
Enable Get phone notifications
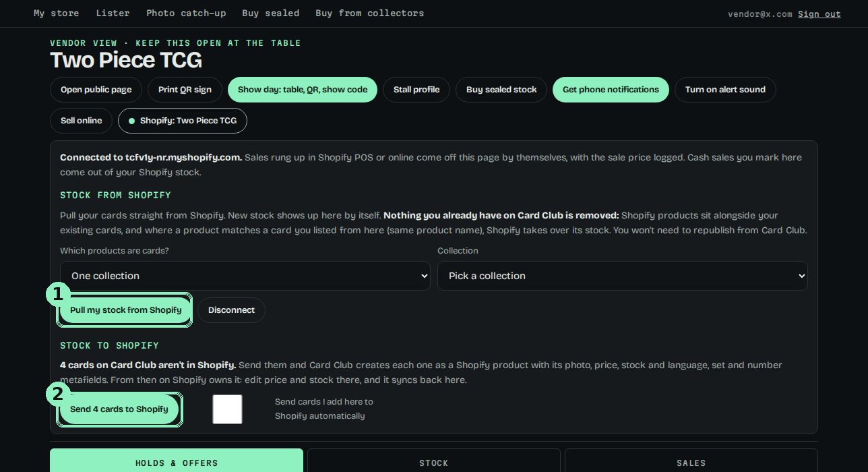coord(611,90)
